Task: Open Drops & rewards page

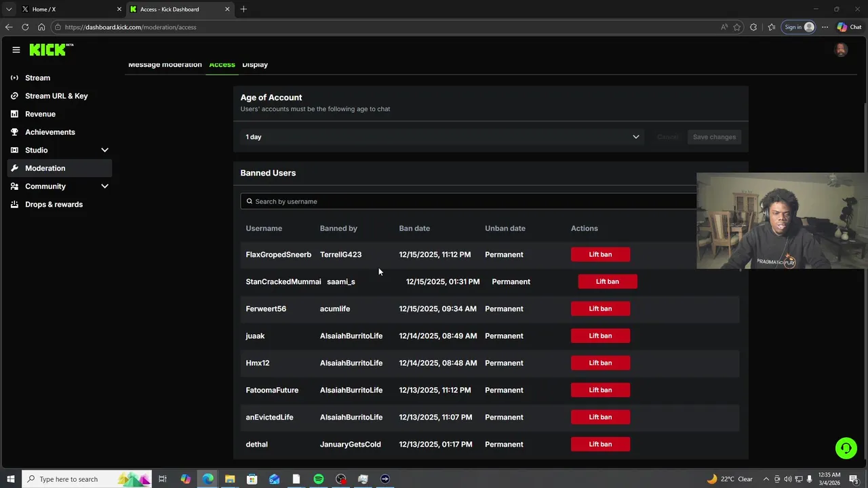Action: [60, 204]
